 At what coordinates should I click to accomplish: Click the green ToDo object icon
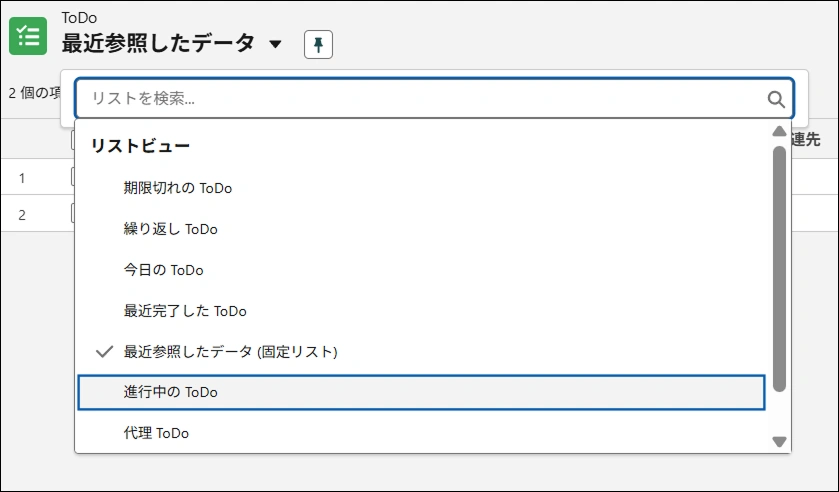[28, 35]
